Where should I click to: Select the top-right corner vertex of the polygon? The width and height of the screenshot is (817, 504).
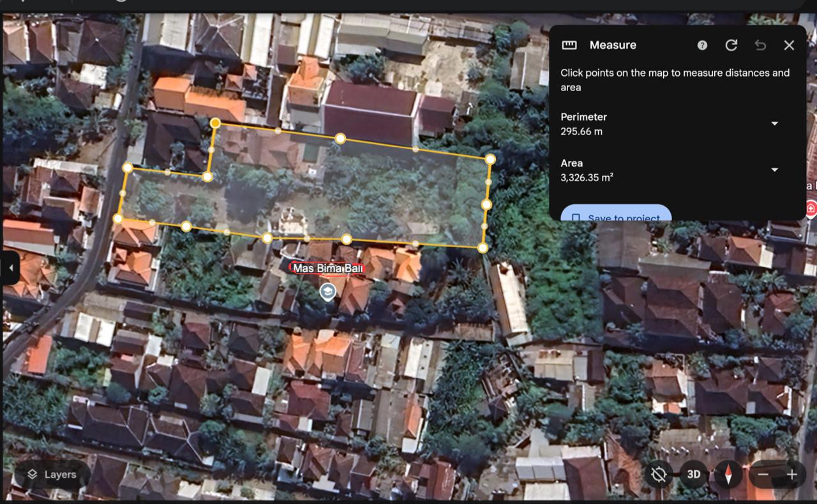coord(490,159)
